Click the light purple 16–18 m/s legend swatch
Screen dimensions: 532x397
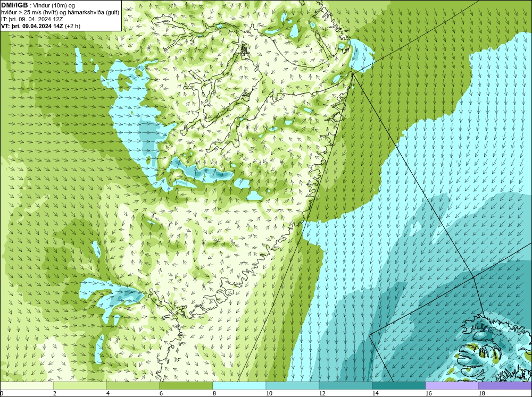pyautogui.click(x=452, y=386)
